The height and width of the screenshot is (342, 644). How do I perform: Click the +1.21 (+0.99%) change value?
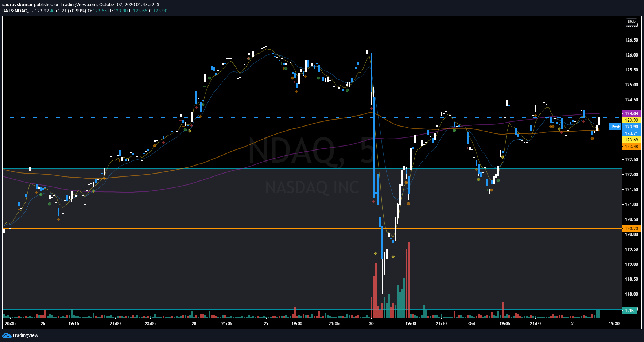point(70,11)
